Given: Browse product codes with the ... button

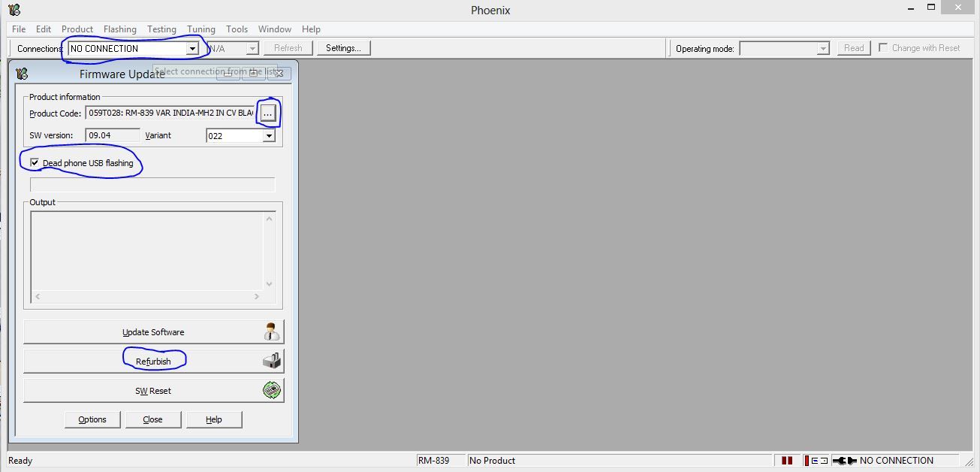Looking at the screenshot, I should pos(268,113).
